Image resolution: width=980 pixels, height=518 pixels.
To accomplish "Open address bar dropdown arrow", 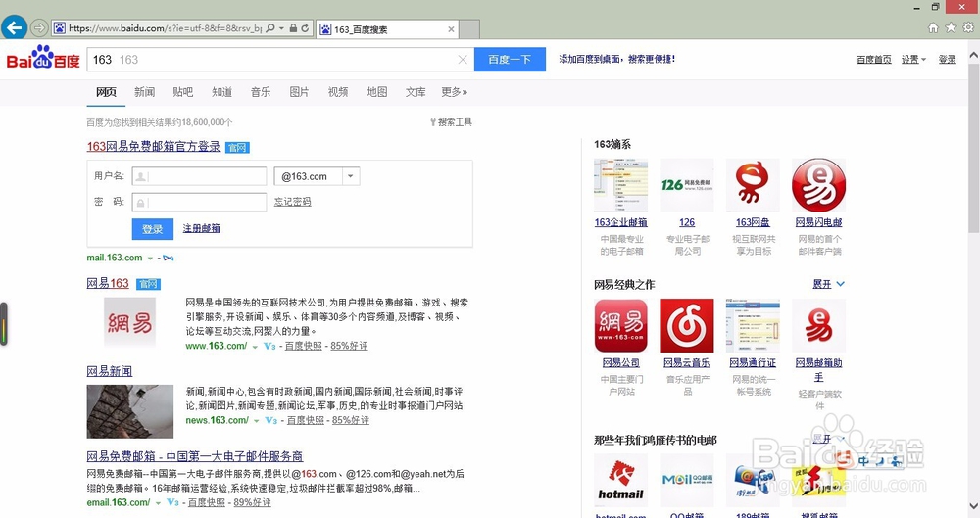I will [282, 28].
